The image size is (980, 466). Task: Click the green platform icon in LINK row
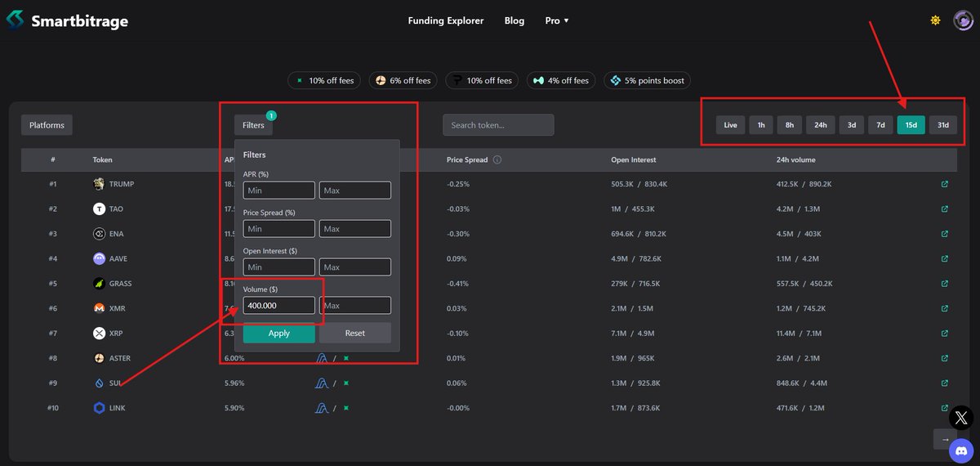click(345, 408)
